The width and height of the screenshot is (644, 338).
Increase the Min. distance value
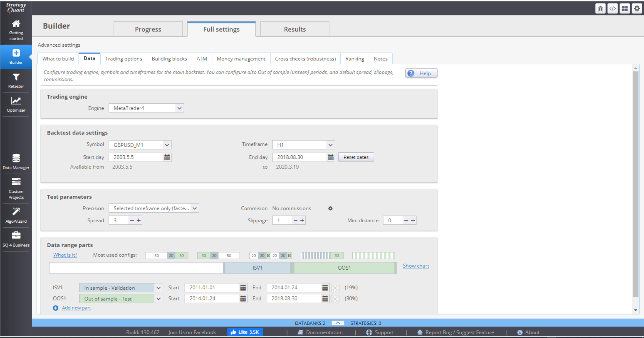413,220
